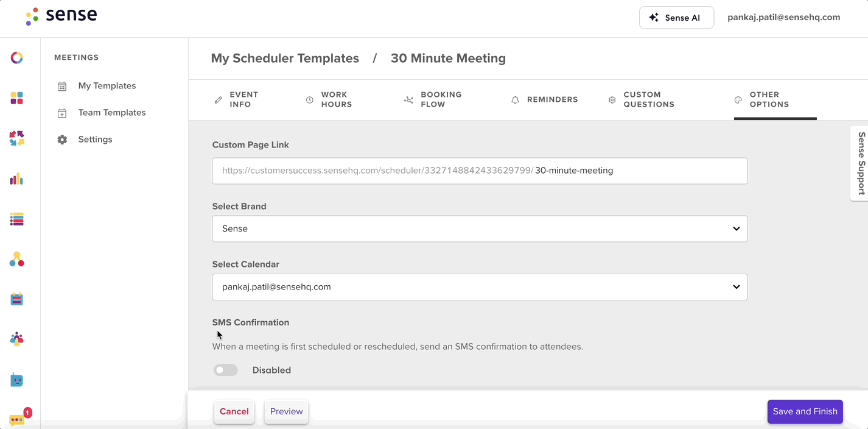Screen dimensions: 868x429
Task: Open the Sense AI button
Action: coord(676,18)
